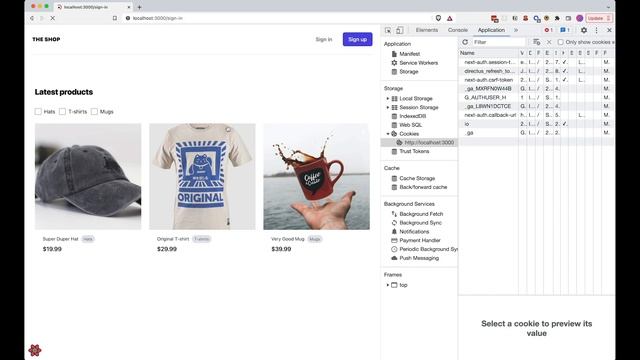Click the Update browser button
The width and height of the screenshot is (640, 360).
click(599, 18)
